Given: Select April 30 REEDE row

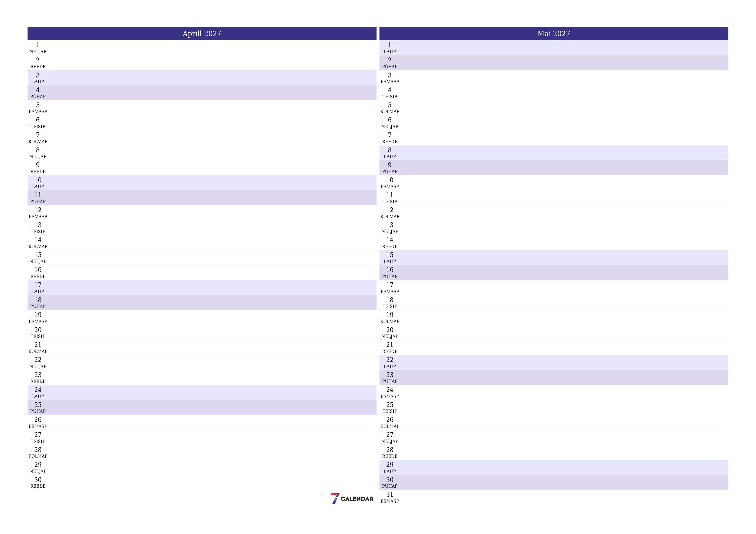Looking at the screenshot, I should (x=202, y=482).
